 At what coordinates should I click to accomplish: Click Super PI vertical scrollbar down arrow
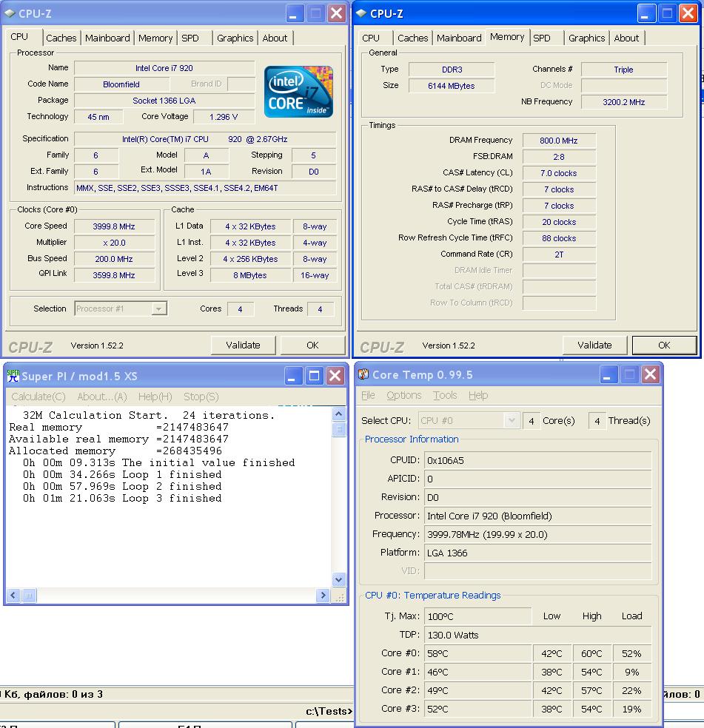coord(339,579)
